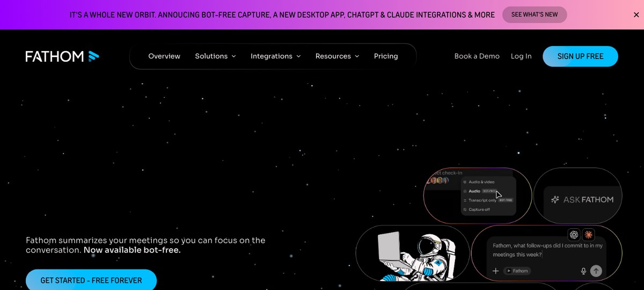Image resolution: width=644 pixels, height=290 pixels.
Task: Select the Audio bot-free option
Action: tap(481, 191)
